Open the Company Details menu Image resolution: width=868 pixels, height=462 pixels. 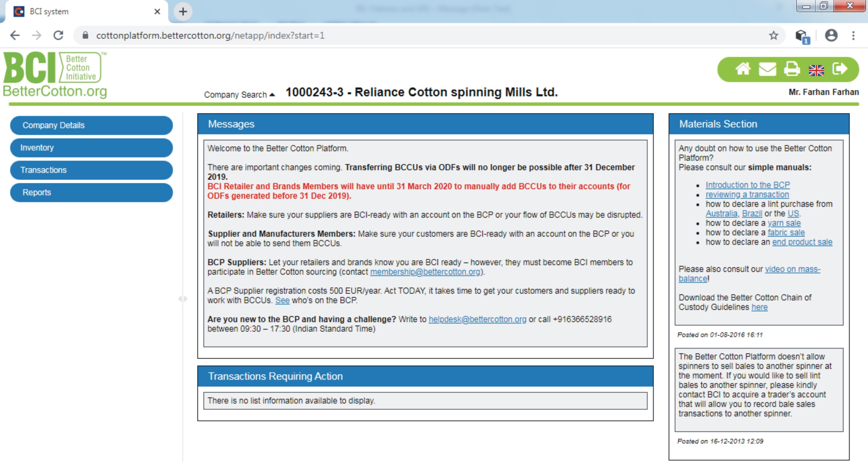91,125
